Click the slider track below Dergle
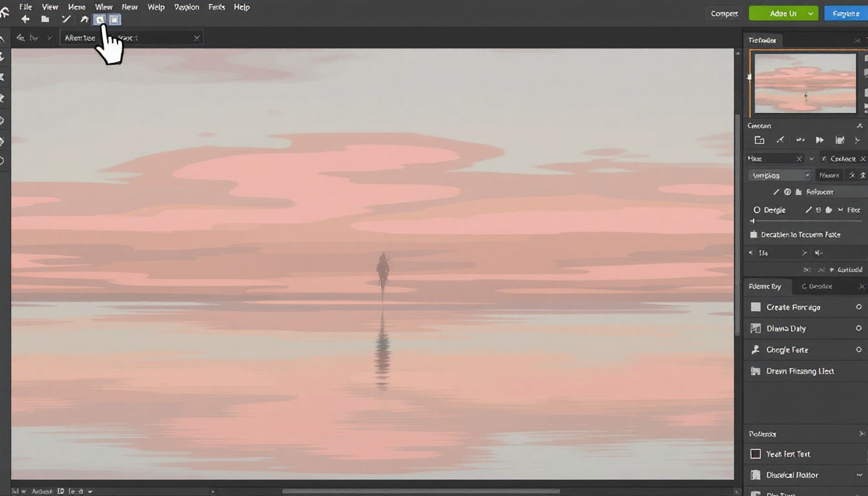 pos(806,222)
